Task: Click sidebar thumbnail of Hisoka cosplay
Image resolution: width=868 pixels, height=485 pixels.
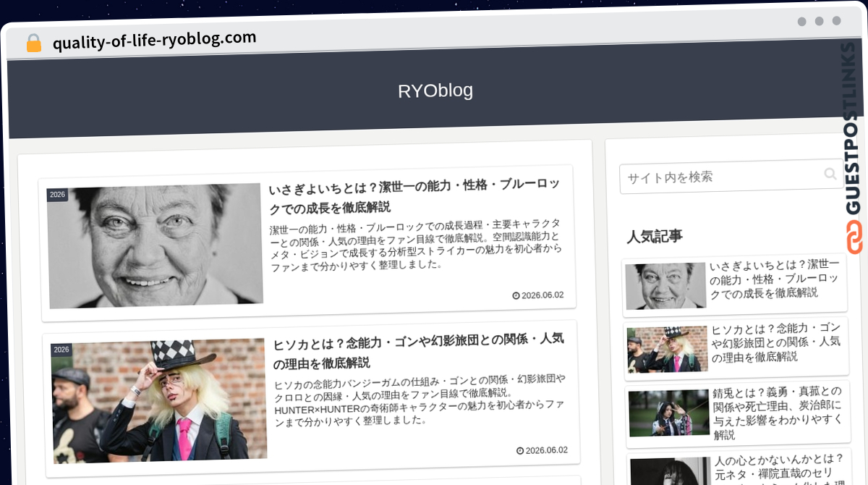Action: [x=668, y=350]
